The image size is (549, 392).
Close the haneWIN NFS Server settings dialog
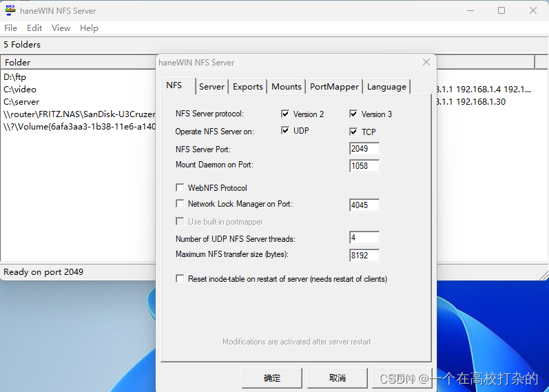pyautogui.click(x=426, y=63)
